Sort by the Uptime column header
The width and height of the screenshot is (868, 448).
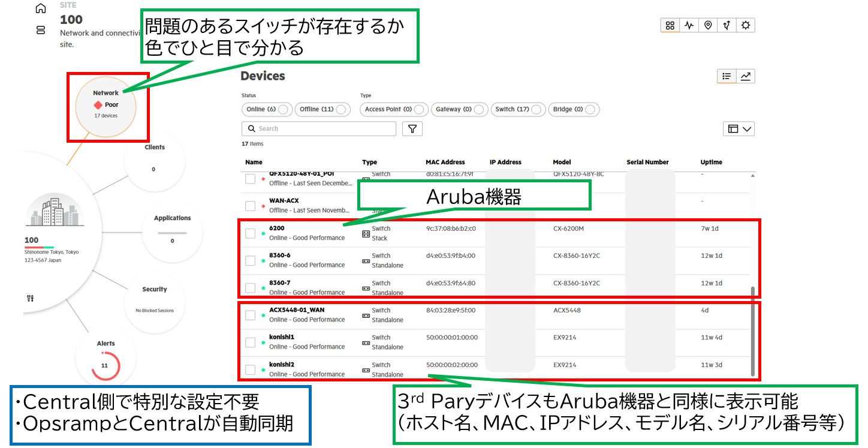click(711, 162)
